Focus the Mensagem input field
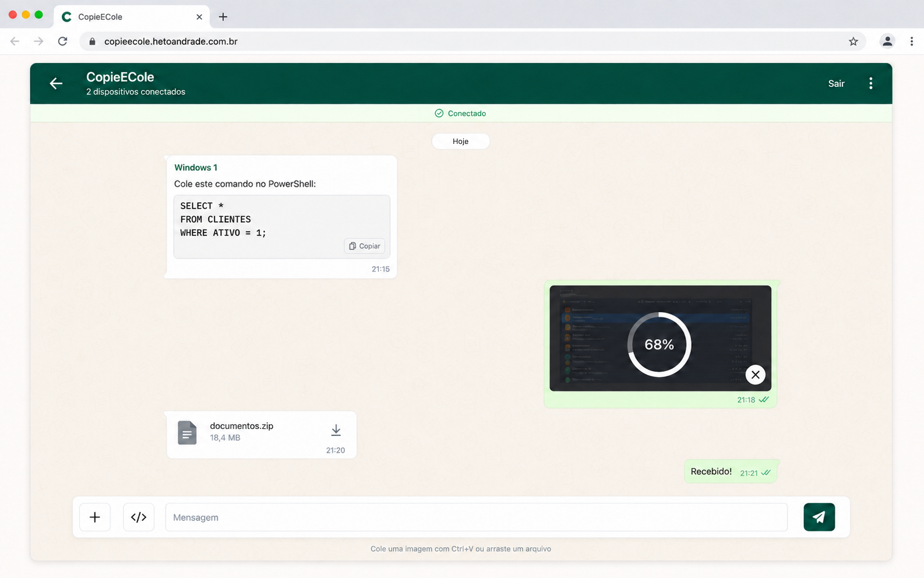 pos(476,517)
